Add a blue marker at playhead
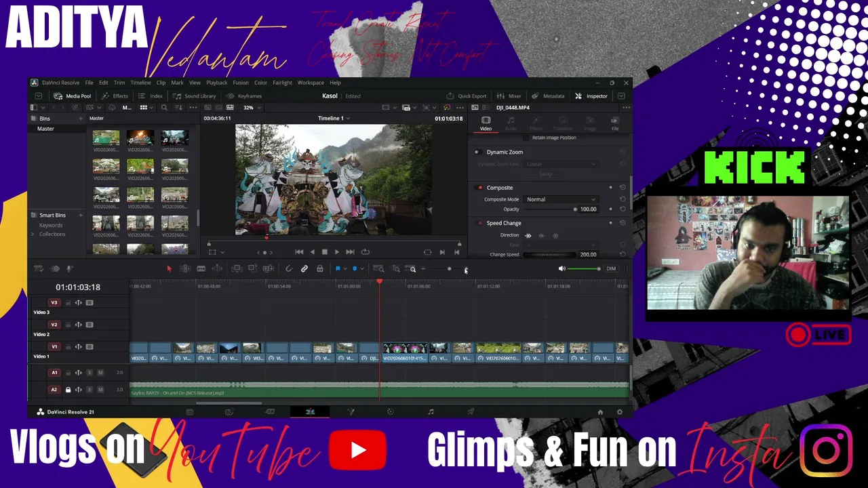868x488 pixels. click(x=354, y=269)
